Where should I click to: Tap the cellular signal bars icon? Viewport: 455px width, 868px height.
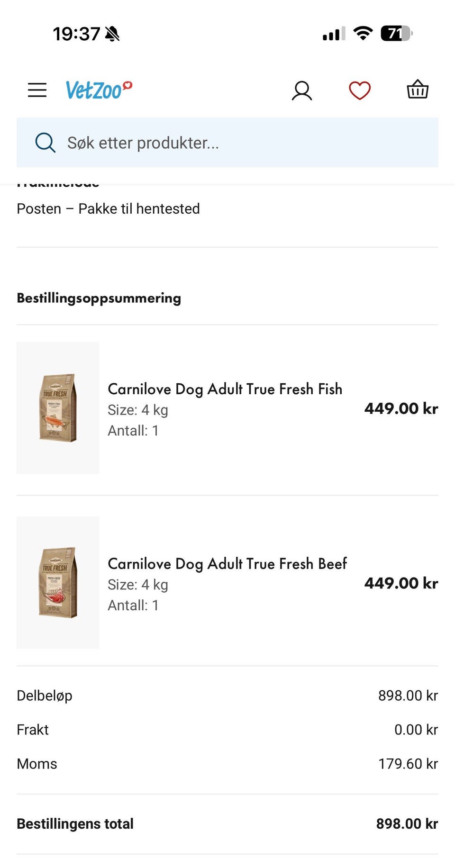[334, 34]
